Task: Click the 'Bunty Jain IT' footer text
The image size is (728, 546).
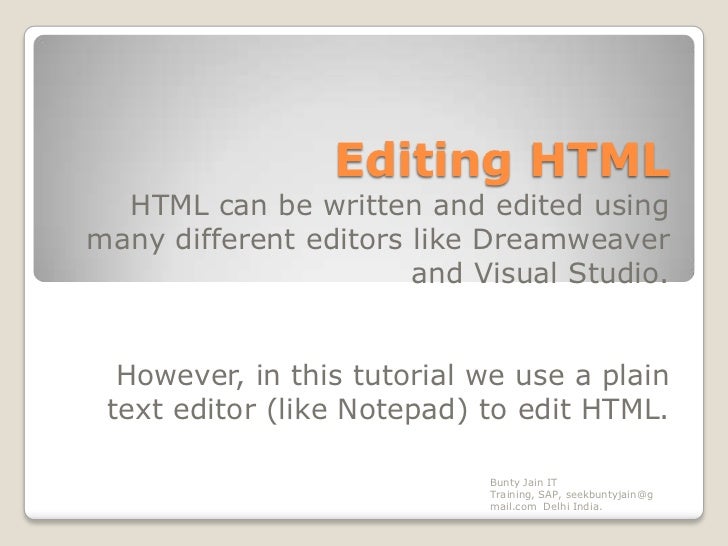Action: coord(571,494)
